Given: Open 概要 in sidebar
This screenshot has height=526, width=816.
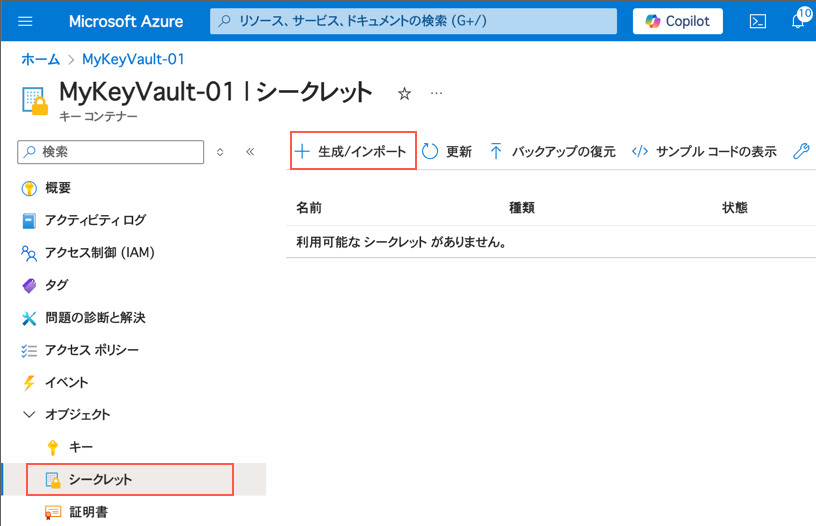Looking at the screenshot, I should tap(57, 188).
